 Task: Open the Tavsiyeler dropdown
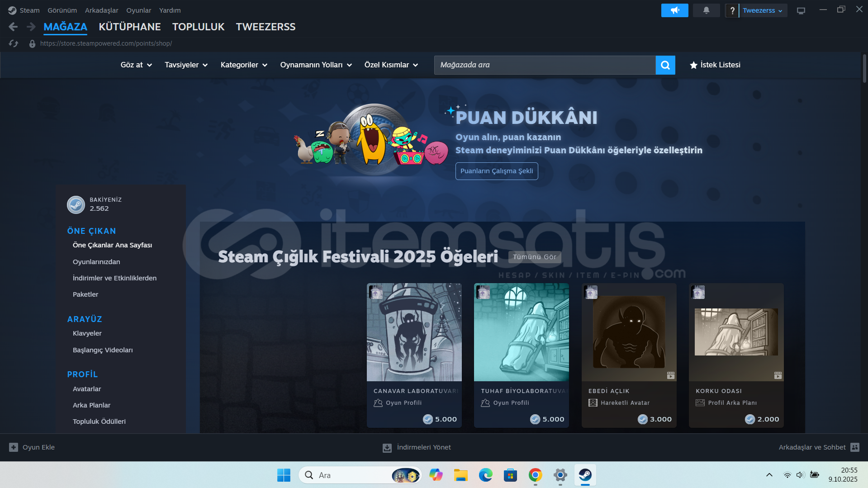[186, 65]
